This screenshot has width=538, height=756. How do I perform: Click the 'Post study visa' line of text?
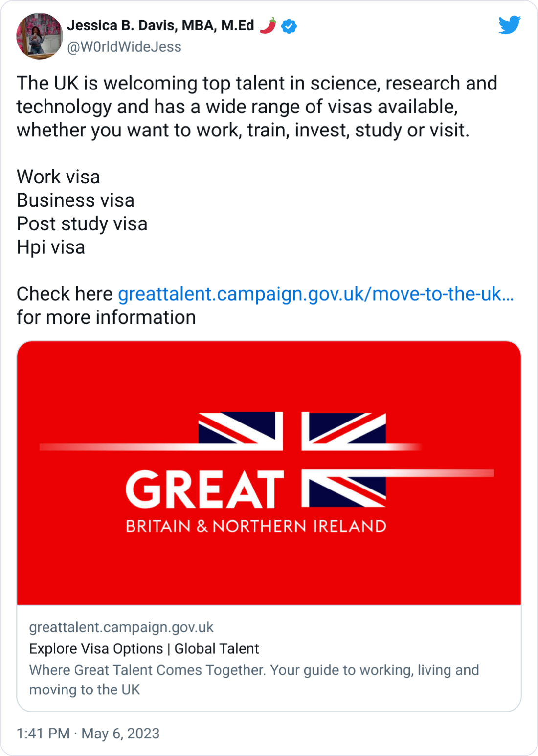coord(82,224)
